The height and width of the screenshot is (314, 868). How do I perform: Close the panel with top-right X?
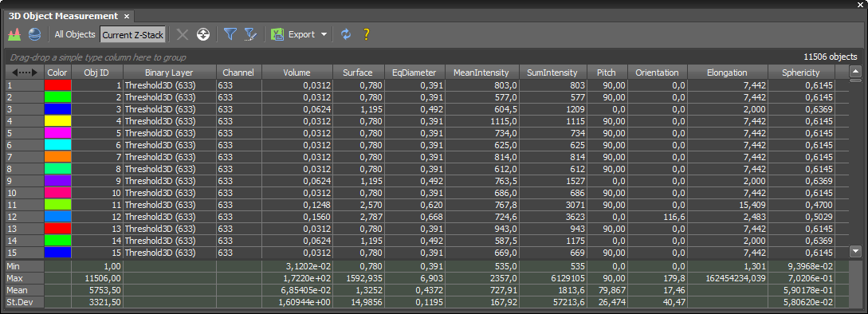click(x=860, y=5)
